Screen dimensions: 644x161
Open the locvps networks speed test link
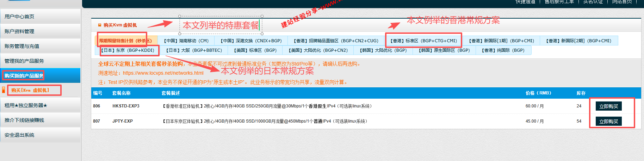click(x=163, y=73)
